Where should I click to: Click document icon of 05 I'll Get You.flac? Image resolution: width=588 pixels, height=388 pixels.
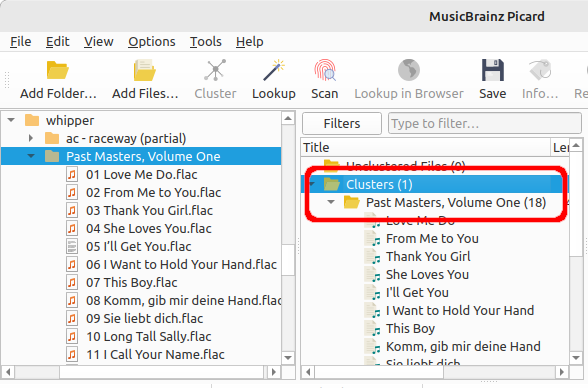tap(72, 246)
